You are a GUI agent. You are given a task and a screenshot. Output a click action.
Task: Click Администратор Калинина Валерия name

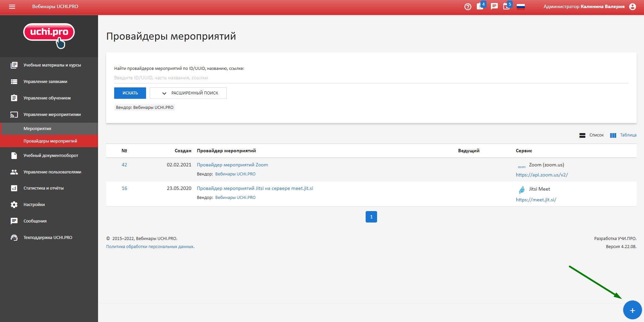[584, 7]
